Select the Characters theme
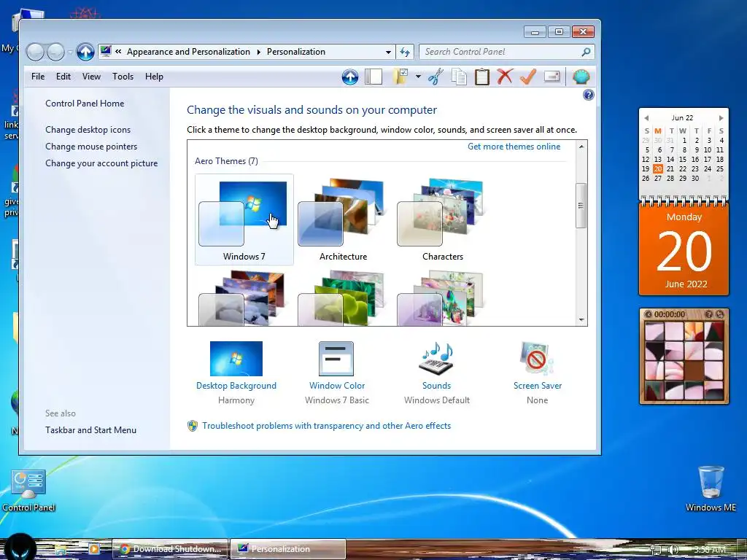 point(443,219)
